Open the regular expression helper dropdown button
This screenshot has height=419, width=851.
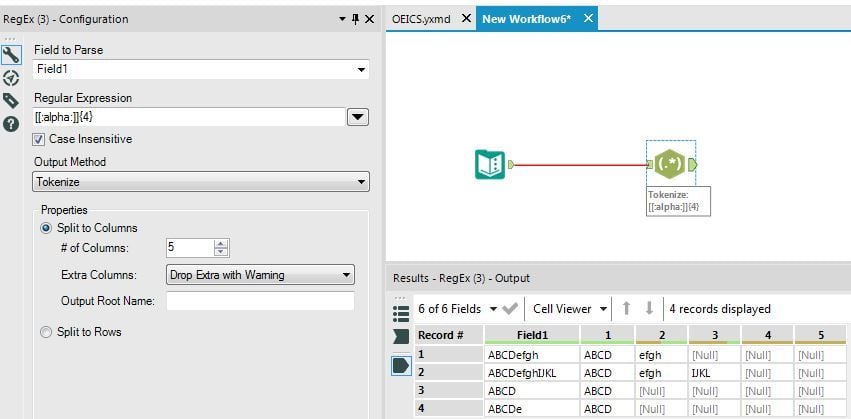pyautogui.click(x=358, y=117)
